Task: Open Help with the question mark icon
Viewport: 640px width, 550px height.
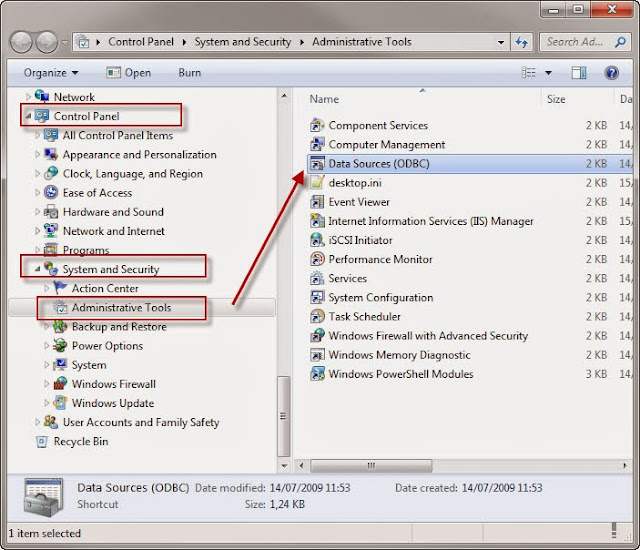Action: (x=611, y=73)
